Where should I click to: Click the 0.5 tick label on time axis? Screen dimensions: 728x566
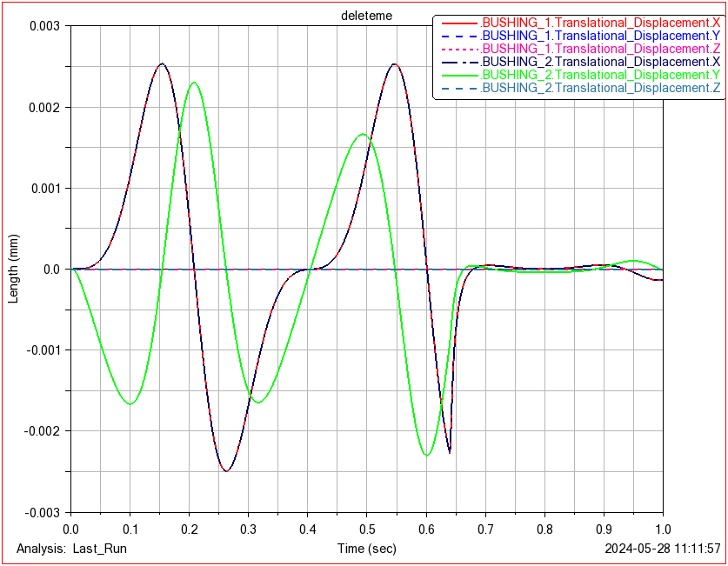click(366, 528)
